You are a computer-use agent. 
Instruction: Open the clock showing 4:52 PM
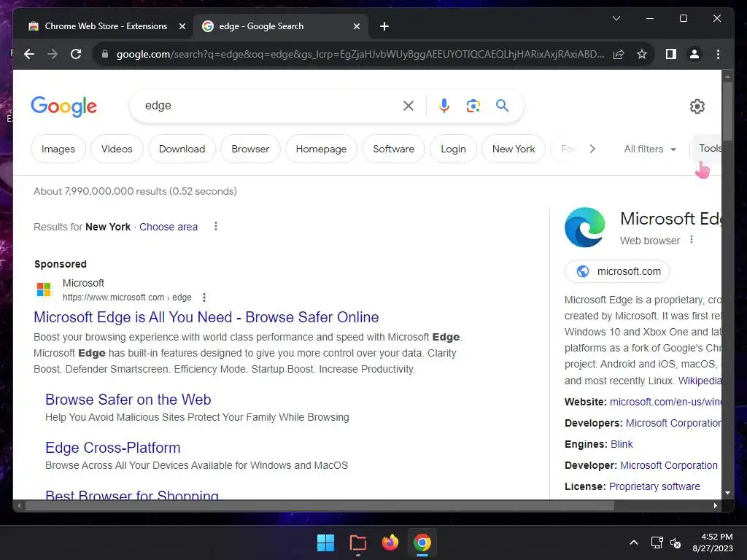pos(713,542)
